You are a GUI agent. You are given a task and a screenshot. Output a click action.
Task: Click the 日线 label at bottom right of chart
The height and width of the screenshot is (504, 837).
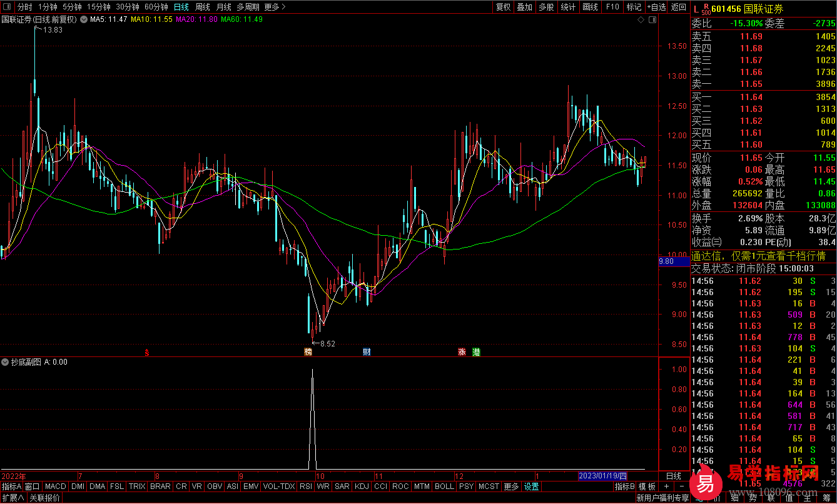674,476
